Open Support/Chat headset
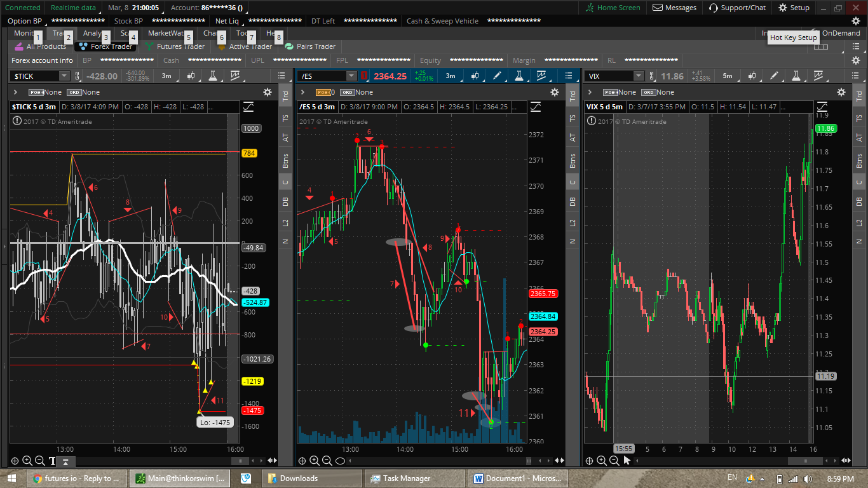The image size is (868, 488). tap(737, 8)
